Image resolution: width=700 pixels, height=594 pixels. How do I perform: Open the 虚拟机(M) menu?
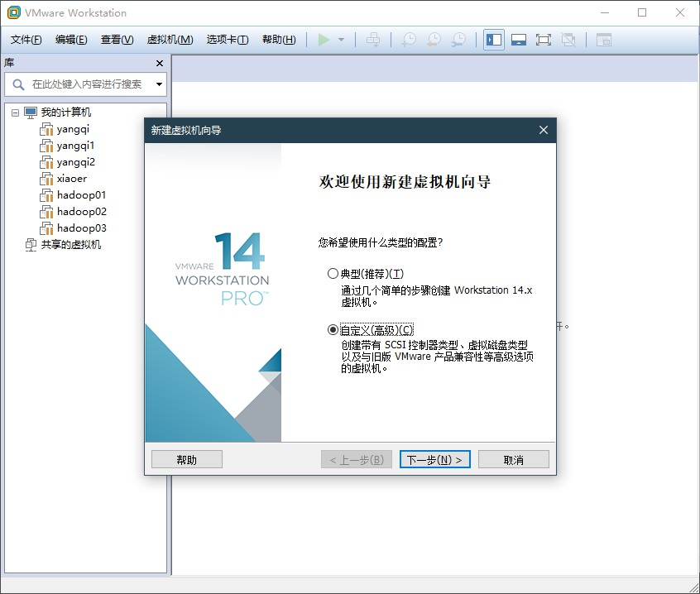tap(170, 40)
